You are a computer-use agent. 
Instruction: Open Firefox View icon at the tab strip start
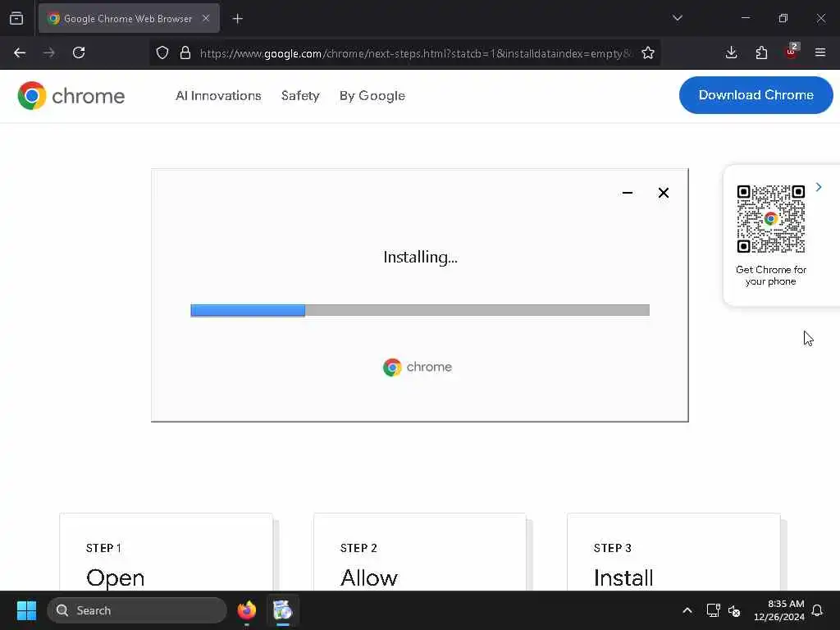(16, 18)
